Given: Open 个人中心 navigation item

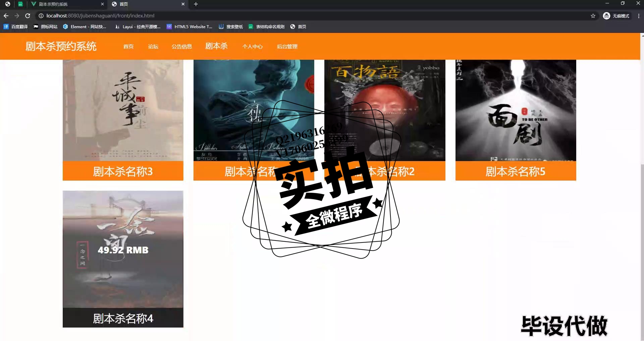Looking at the screenshot, I should pos(253,47).
